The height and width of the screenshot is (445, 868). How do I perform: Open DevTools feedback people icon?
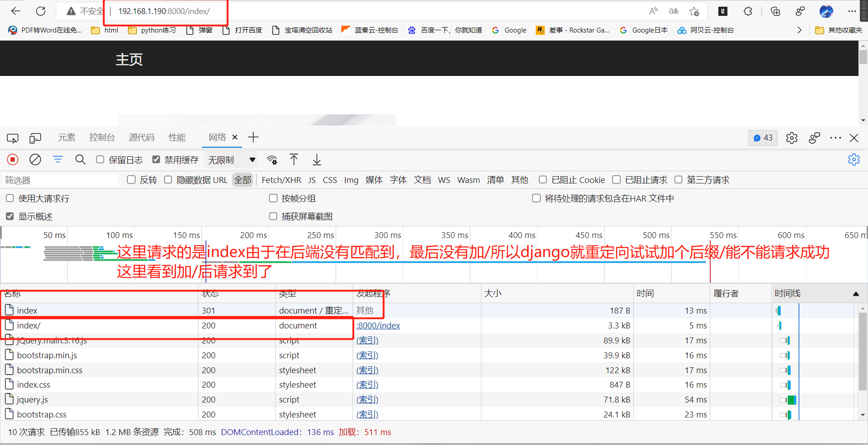[x=814, y=138]
